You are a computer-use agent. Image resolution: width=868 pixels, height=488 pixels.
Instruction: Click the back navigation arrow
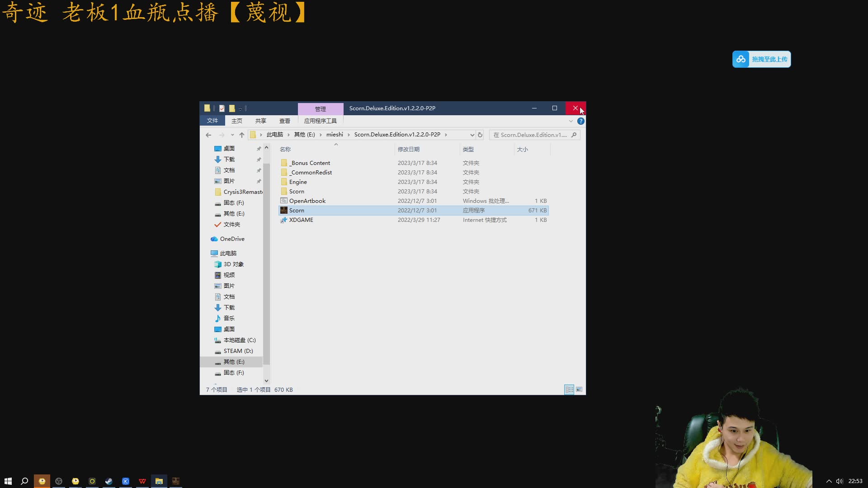click(x=208, y=135)
